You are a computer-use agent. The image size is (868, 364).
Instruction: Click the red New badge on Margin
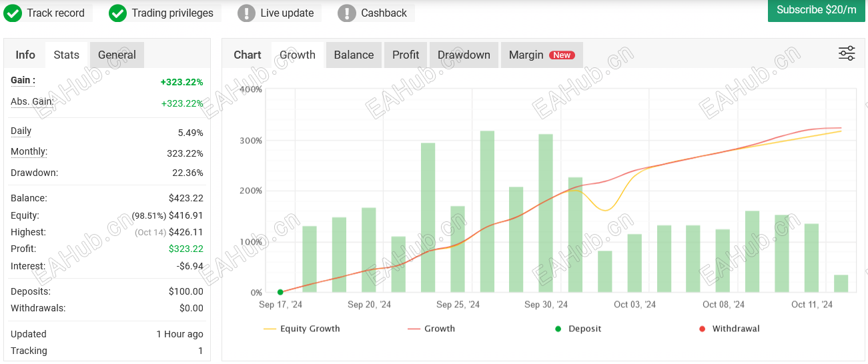(562, 55)
